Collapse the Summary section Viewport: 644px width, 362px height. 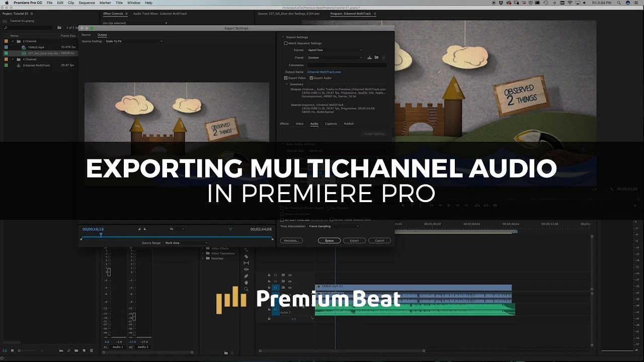(x=287, y=84)
